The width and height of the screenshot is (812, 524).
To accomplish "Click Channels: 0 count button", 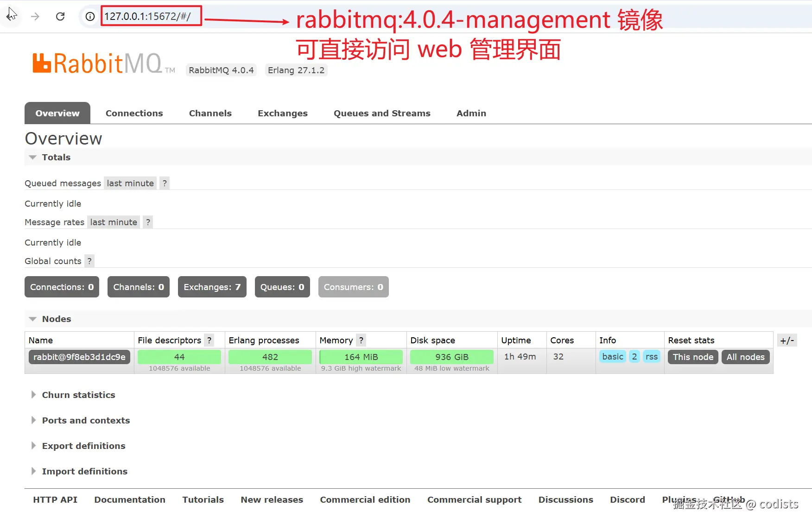I will point(139,287).
